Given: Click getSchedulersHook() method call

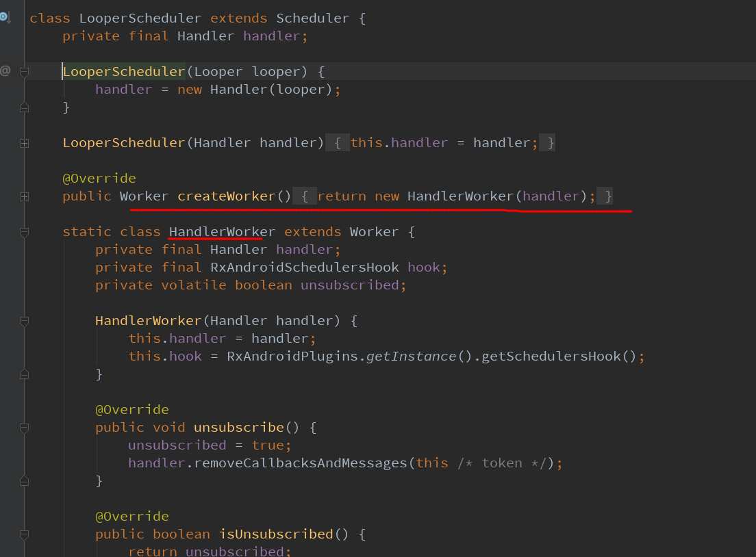Looking at the screenshot, I should coord(559,357).
